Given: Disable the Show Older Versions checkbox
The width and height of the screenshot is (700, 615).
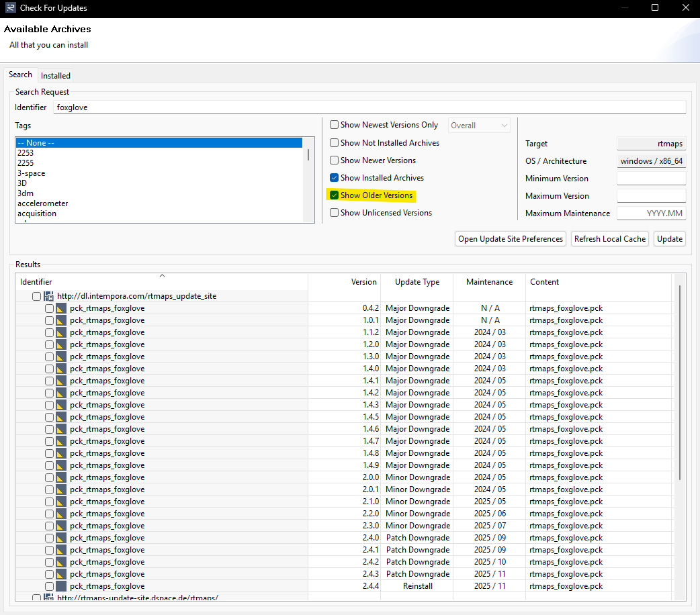Looking at the screenshot, I should (x=335, y=195).
